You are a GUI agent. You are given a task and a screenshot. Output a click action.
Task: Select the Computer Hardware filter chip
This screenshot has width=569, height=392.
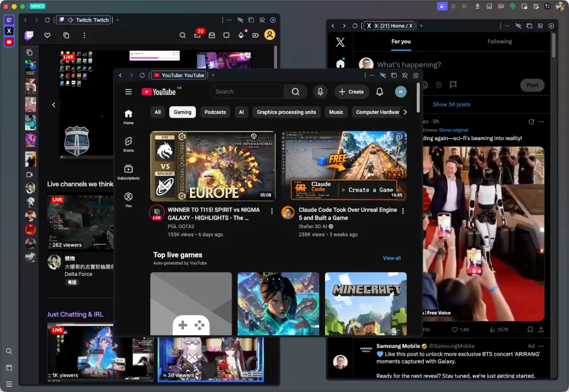(x=377, y=112)
